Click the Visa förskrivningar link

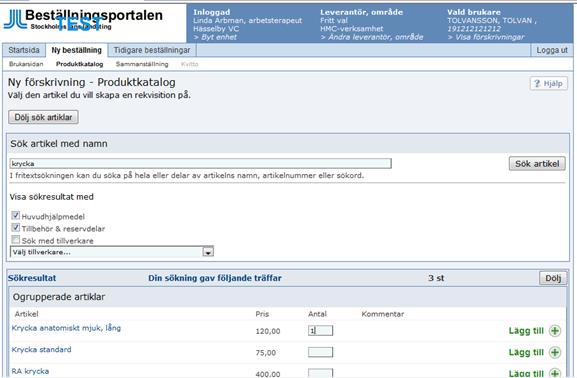[486, 37]
